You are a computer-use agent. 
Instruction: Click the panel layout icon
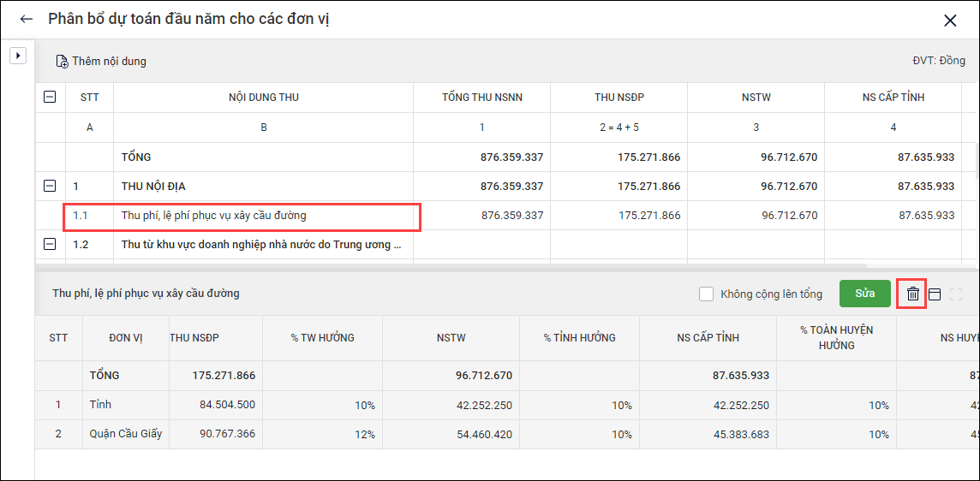tap(935, 294)
